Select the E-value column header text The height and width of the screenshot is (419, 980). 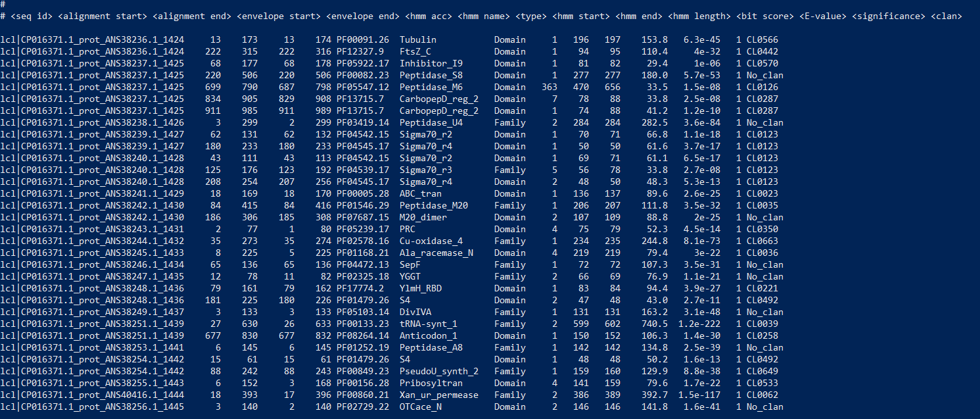click(x=822, y=16)
